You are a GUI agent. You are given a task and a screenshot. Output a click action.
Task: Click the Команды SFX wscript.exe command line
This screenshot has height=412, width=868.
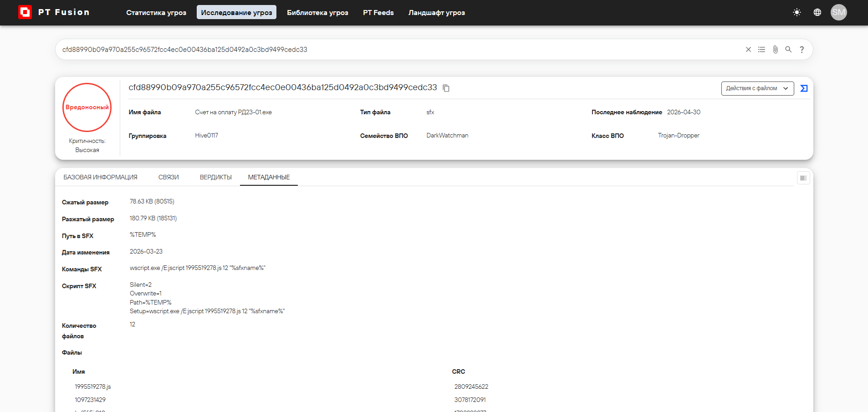(198, 268)
